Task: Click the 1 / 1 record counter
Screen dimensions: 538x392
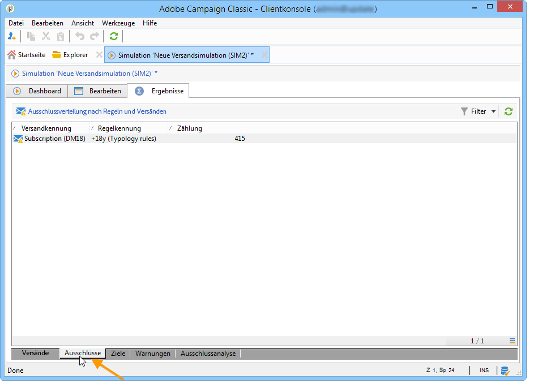Action: point(477,341)
